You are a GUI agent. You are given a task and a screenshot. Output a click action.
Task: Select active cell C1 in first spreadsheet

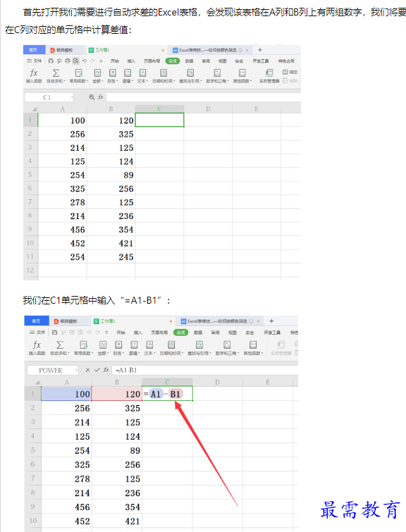point(159,120)
